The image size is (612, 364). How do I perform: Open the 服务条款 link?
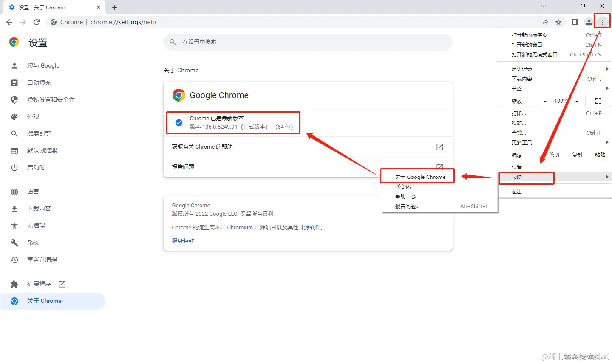183,241
